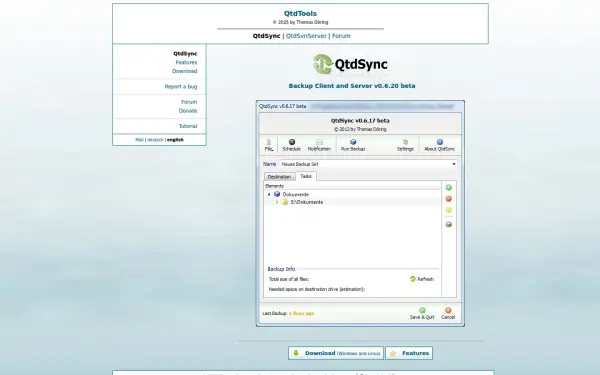This screenshot has height=375, width=600.
Task: Click the QtdSync logo image
Action: coord(350,64)
